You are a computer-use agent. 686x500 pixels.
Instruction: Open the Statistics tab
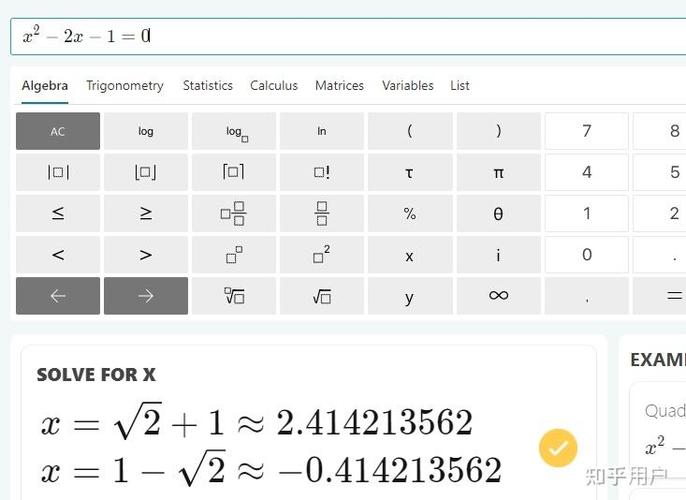point(208,86)
